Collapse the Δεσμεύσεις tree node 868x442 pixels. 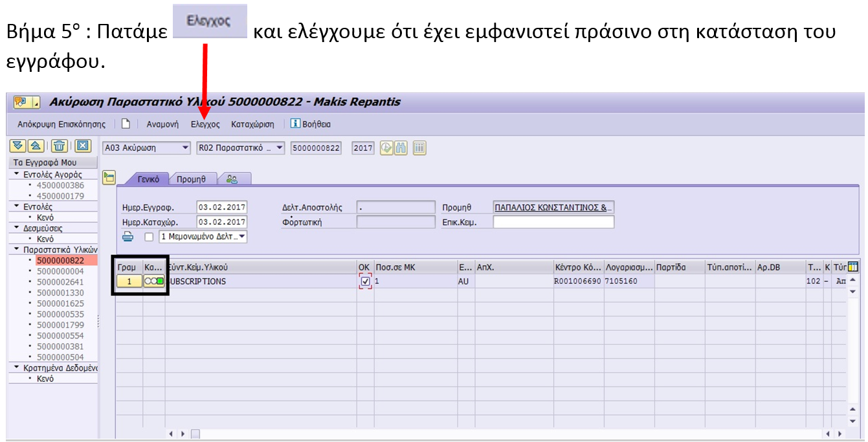click(x=17, y=228)
